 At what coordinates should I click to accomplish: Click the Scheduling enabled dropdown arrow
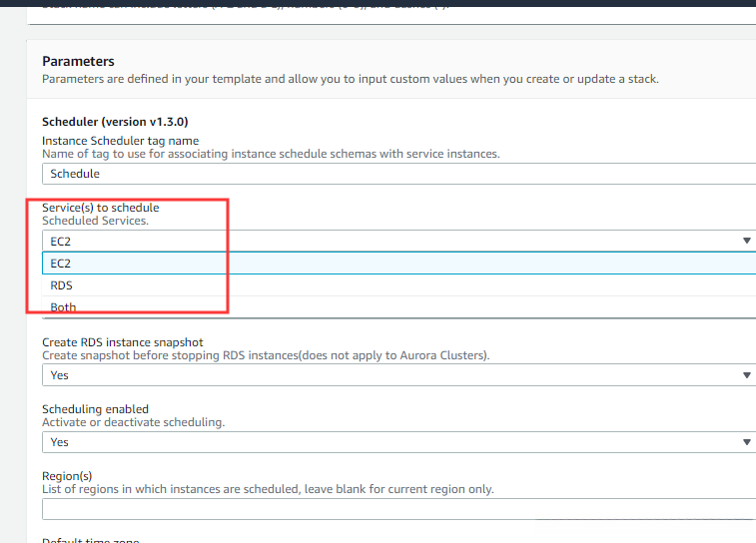[x=746, y=442]
